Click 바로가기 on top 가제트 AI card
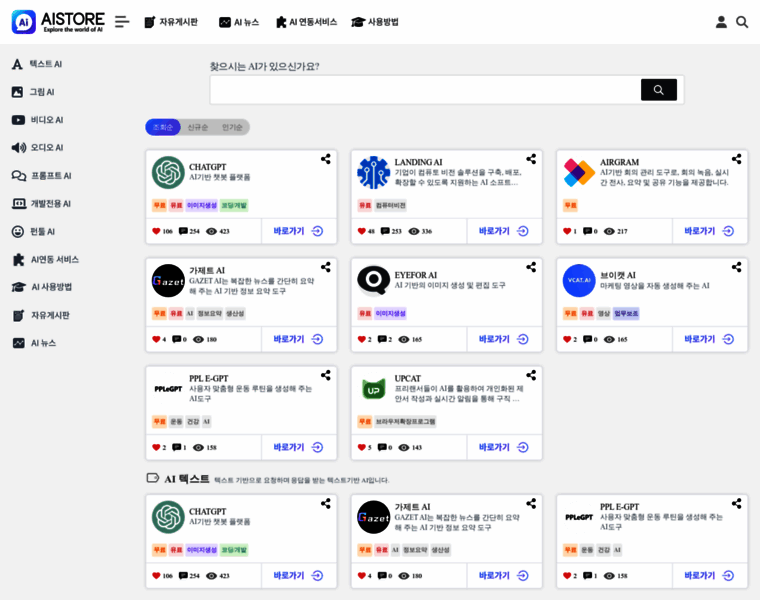Image resolution: width=760 pixels, height=600 pixels. coord(299,339)
